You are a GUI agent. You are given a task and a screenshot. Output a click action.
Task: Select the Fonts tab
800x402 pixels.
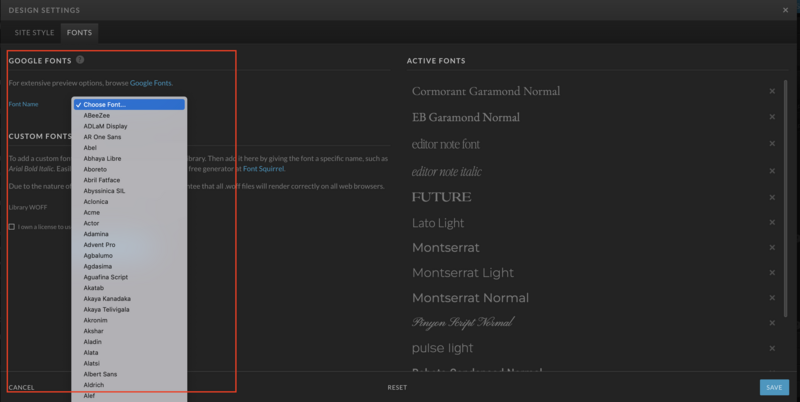[79, 33]
